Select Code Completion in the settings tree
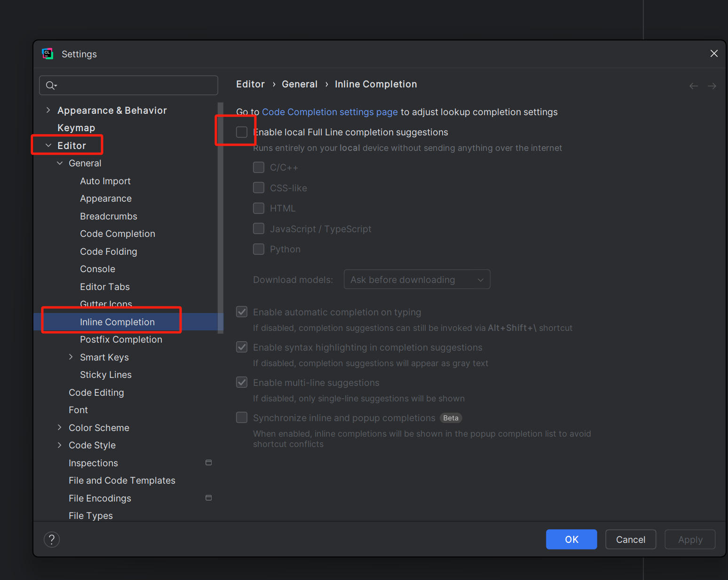The width and height of the screenshot is (728, 580). point(118,234)
